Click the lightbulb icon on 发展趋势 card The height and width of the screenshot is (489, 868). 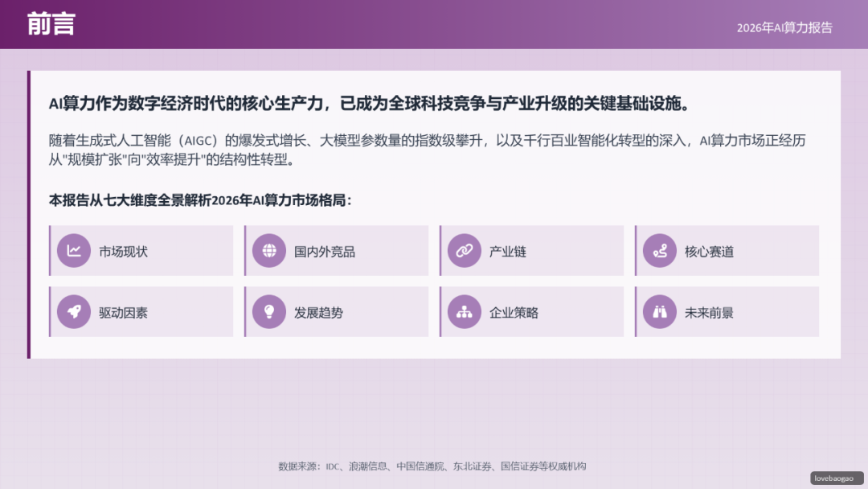pyautogui.click(x=269, y=311)
